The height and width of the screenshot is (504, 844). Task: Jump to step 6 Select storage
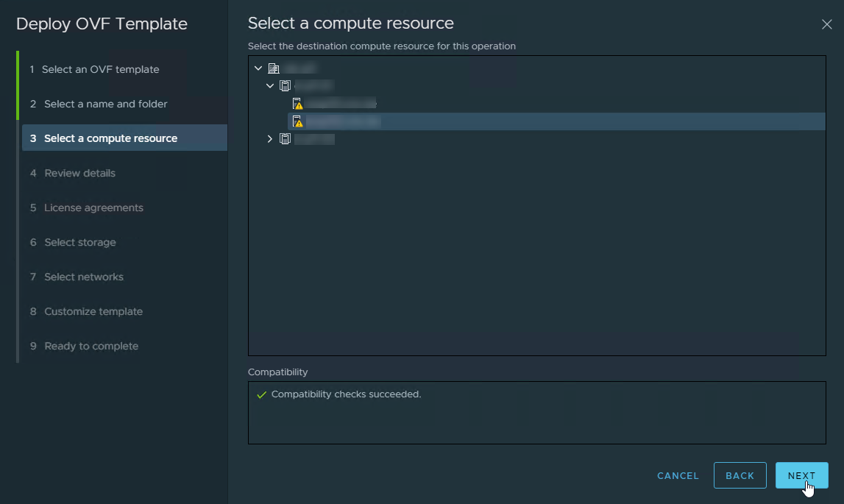(79, 242)
